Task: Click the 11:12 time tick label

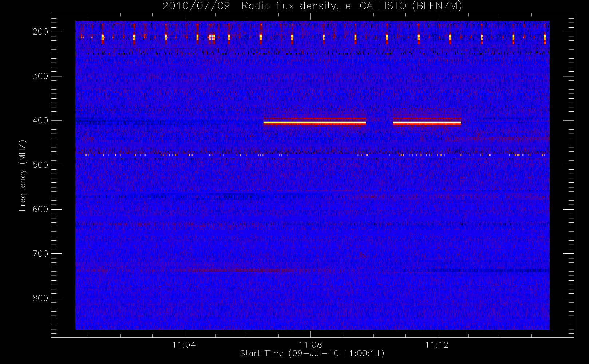Action: (437, 345)
